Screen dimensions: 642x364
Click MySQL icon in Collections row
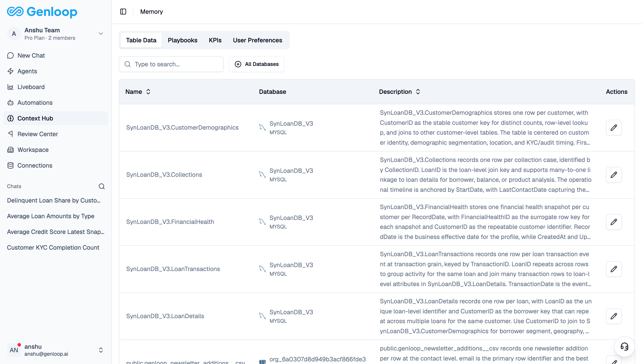click(x=262, y=175)
